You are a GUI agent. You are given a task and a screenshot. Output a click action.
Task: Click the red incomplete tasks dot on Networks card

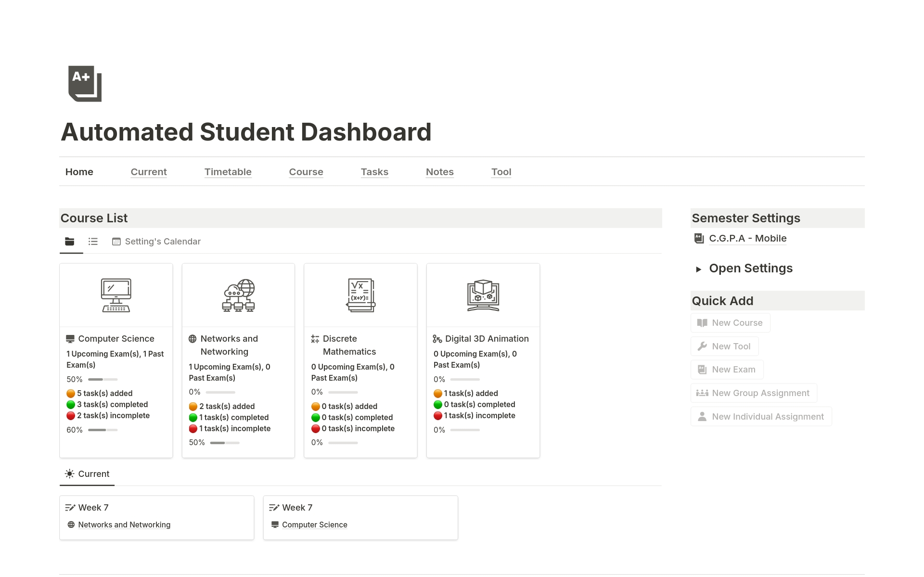pos(193,429)
